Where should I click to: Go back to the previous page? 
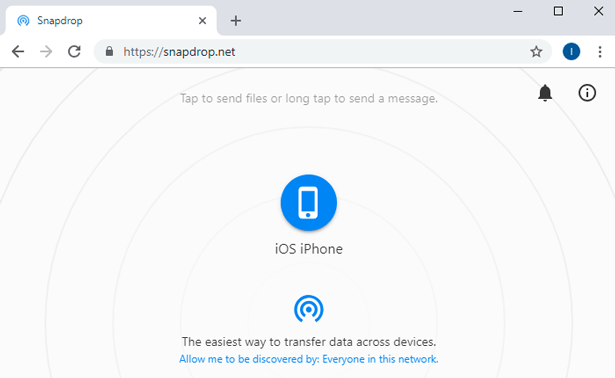pos(18,51)
